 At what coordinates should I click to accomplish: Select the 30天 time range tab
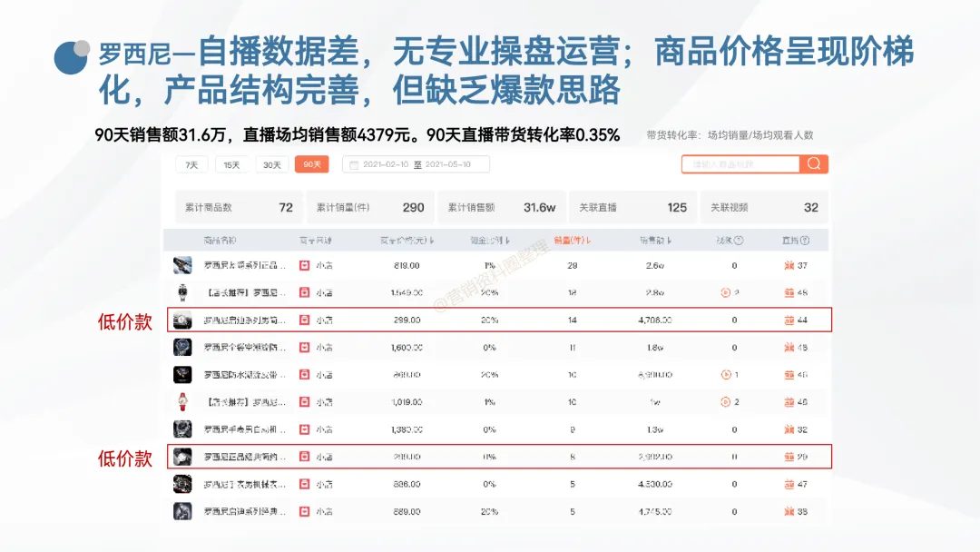(272, 164)
